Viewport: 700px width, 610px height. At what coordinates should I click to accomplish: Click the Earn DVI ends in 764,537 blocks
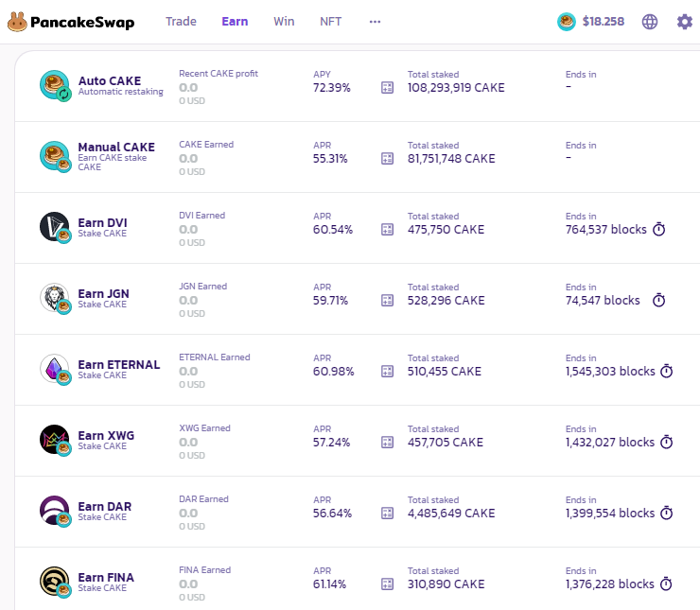[x=605, y=230]
